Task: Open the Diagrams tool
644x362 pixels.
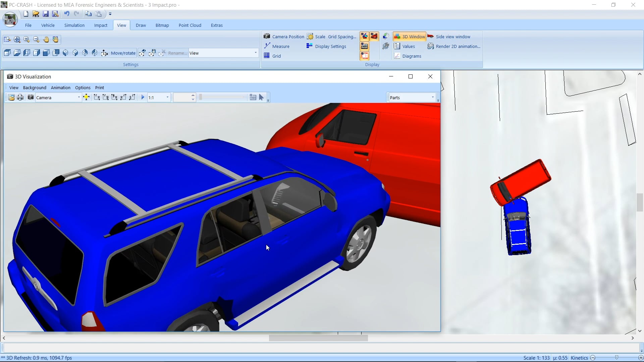Action: 408,56
